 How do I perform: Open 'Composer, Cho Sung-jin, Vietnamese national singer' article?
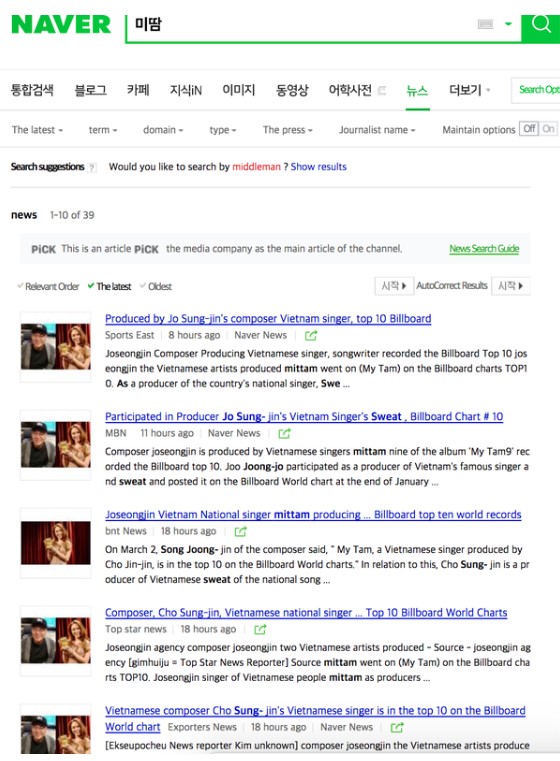click(x=306, y=613)
